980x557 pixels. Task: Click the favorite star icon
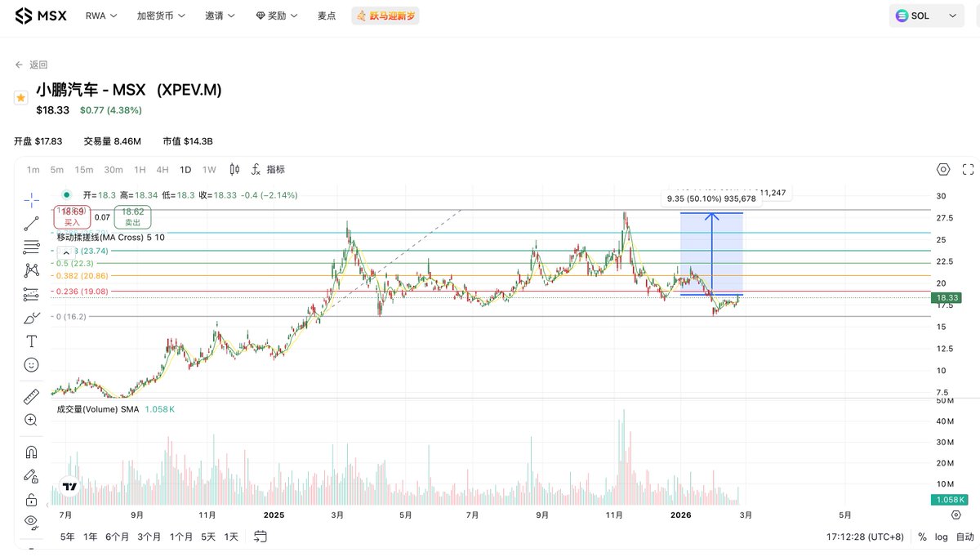21,97
